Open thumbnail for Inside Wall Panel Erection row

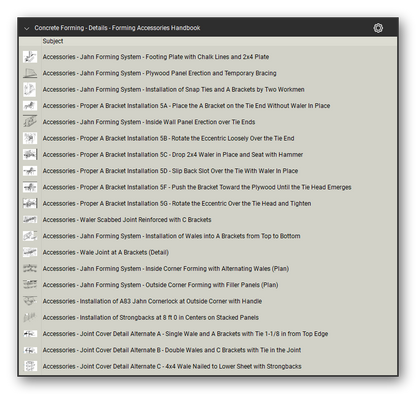click(30, 122)
